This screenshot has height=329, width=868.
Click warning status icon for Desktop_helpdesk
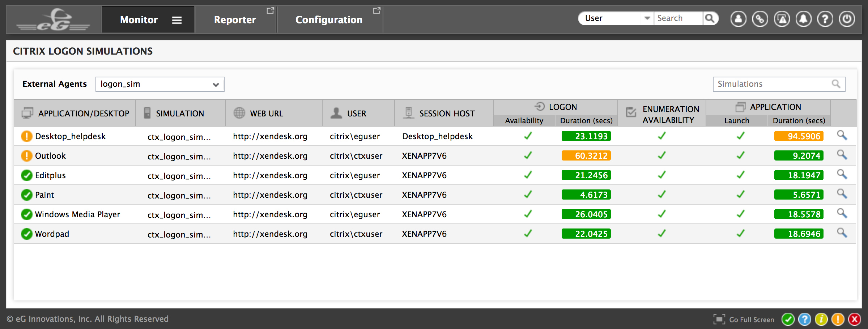[26, 136]
